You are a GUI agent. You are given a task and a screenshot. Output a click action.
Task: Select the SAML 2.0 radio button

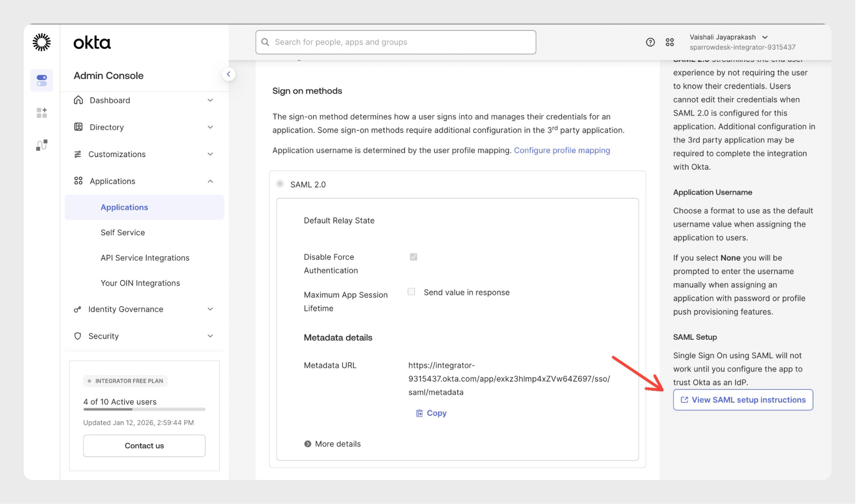tap(280, 184)
